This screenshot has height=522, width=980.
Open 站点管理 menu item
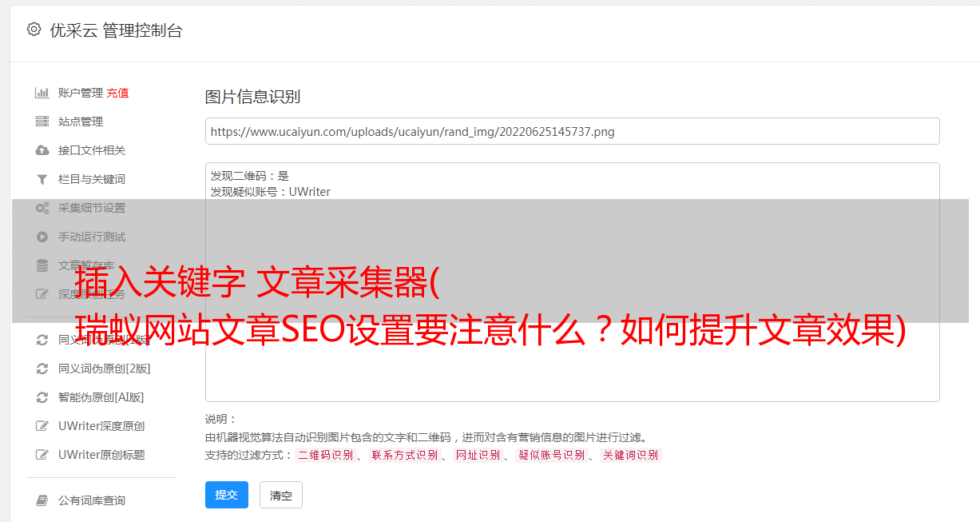click(81, 122)
